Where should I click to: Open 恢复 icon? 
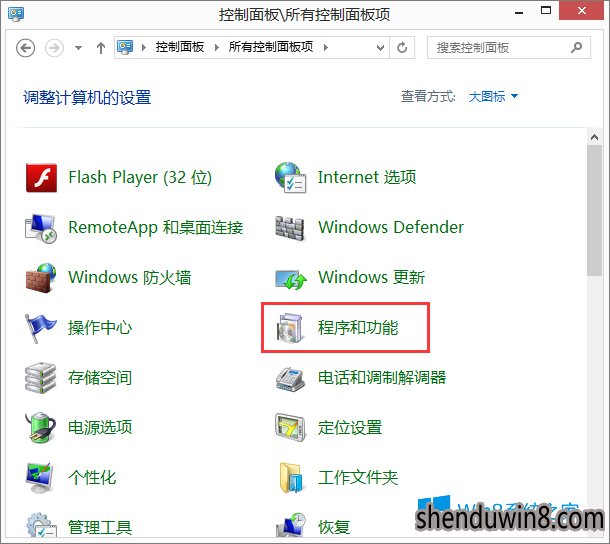291,525
